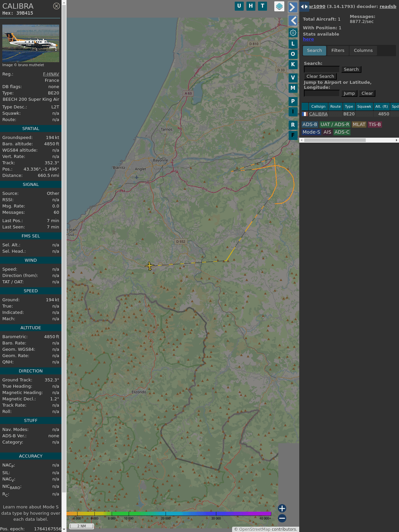Click the Search text input field
The image size is (399, 532).
coord(322,69)
